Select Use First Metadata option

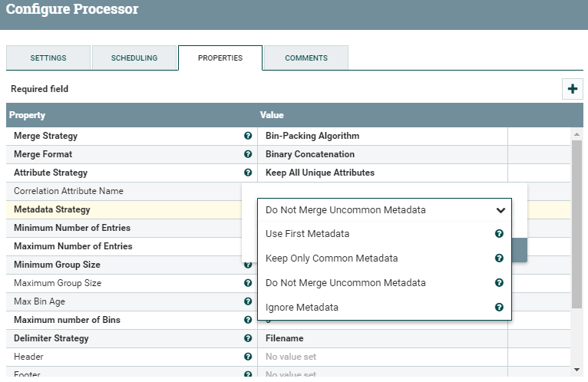307,234
